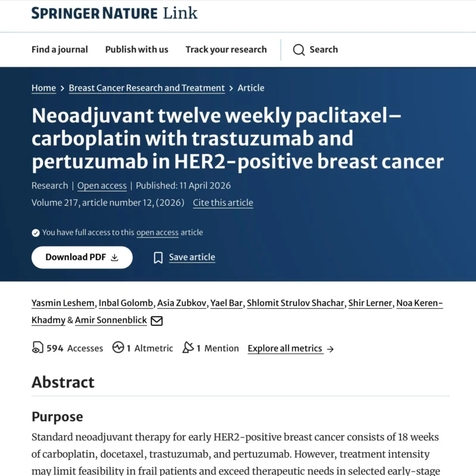Viewport: 476px width, 476px height.
Task: Open Cite this article link
Action: click(x=223, y=203)
